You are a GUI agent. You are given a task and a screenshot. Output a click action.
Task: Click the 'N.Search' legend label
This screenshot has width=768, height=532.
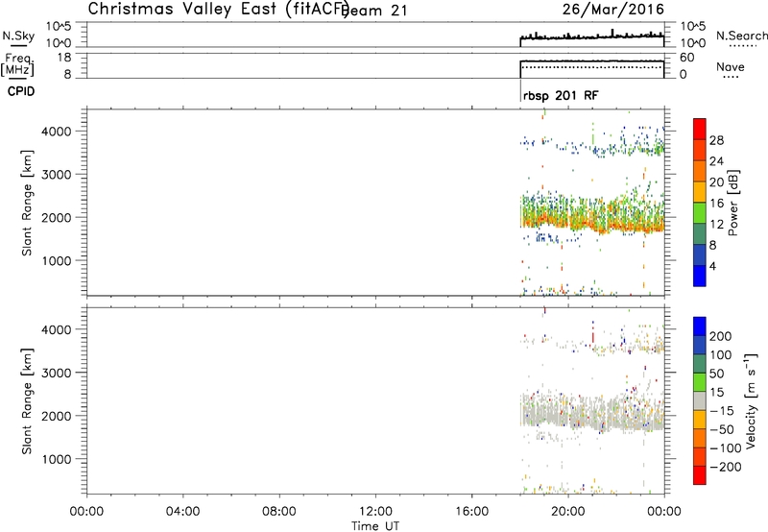741,36
